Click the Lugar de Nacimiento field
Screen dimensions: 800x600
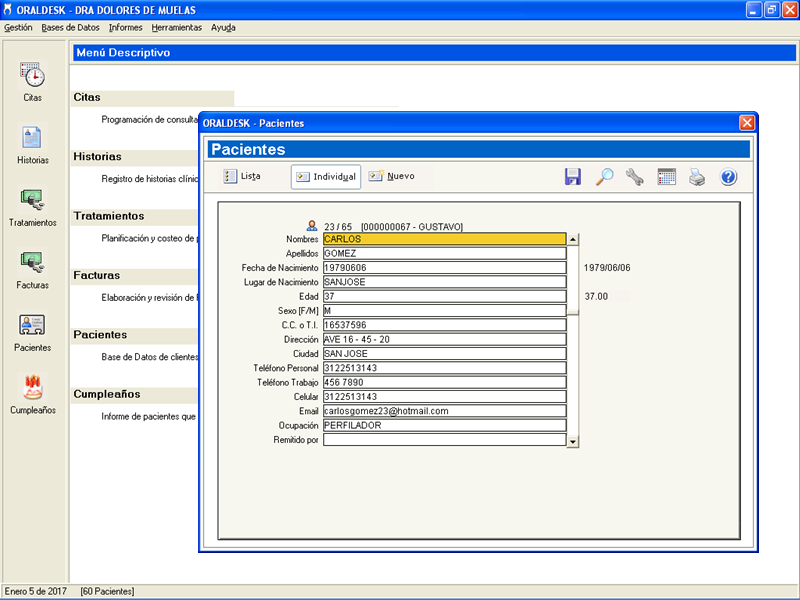point(444,282)
